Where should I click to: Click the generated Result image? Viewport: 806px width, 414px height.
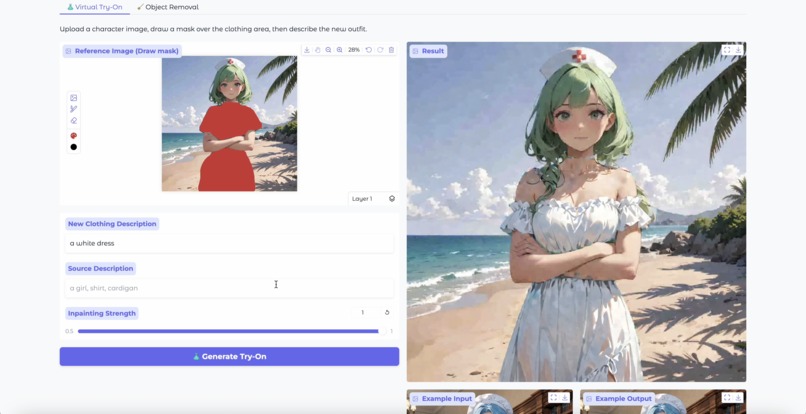point(576,212)
